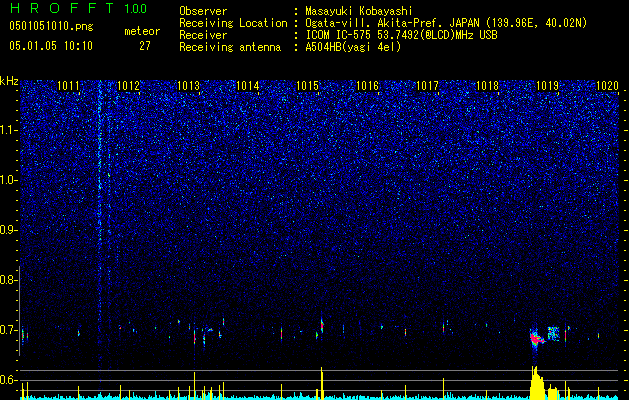Select the file name 0501051010.png

tap(51, 27)
